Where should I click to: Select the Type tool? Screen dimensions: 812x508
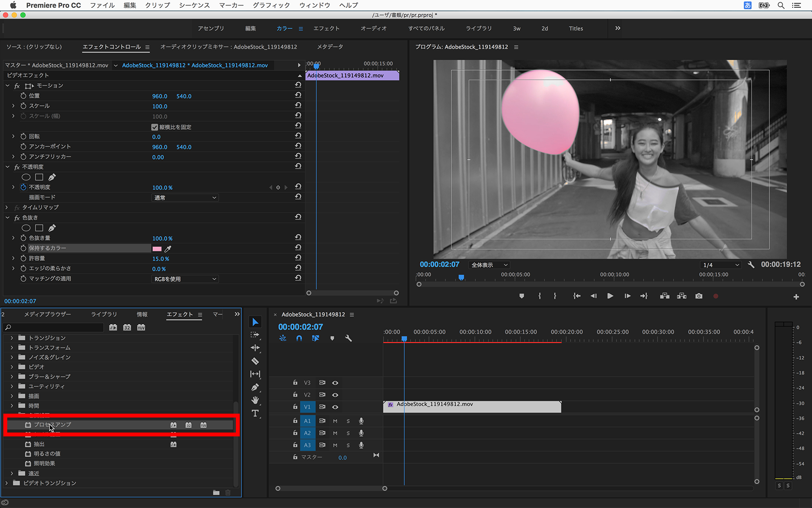pyautogui.click(x=255, y=413)
